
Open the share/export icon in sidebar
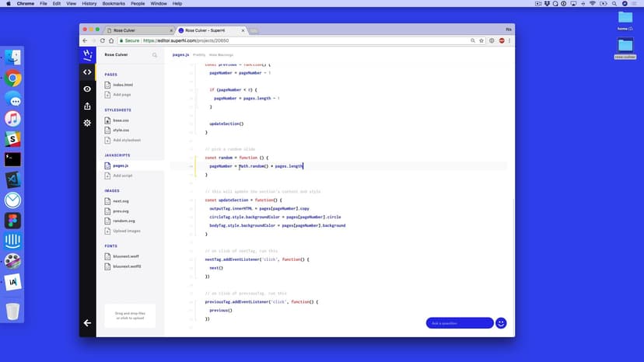point(87,106)
